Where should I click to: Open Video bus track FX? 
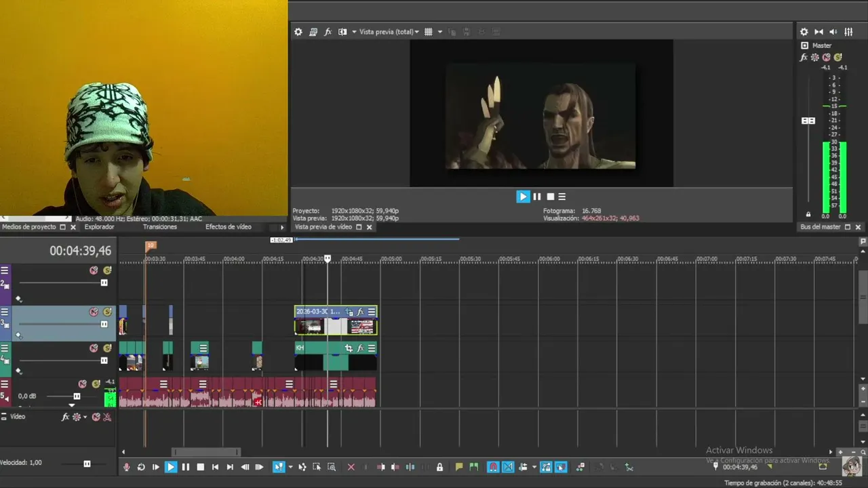tap(66, 417)
